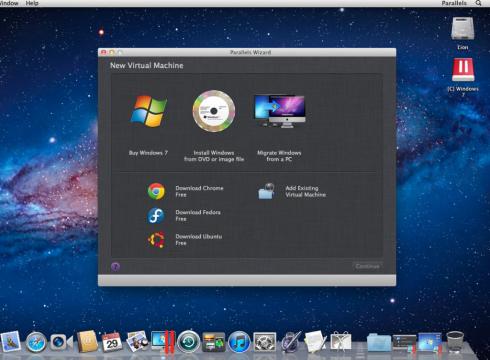490x360 pixels.
Task: Launch Safari from the Dock
Action: coord(36,342)
